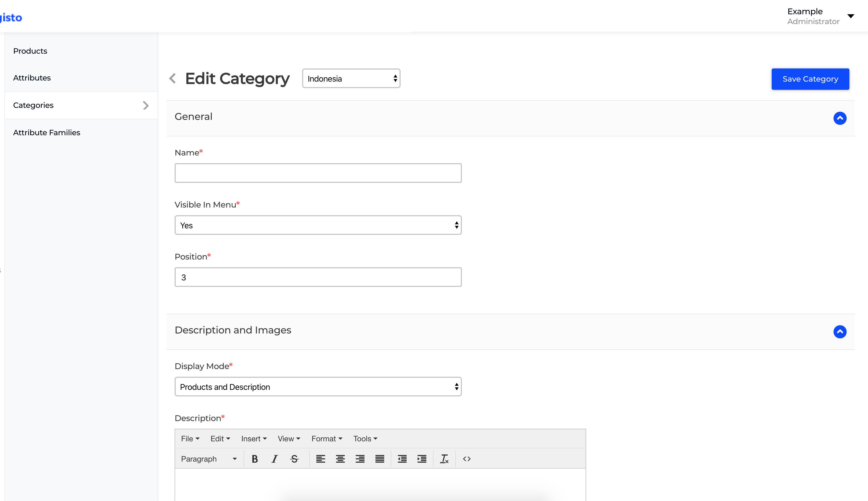Viewport: 868px width, 501px height.
Task: Open the editor Edit menu
Action: tap(220, 439)
